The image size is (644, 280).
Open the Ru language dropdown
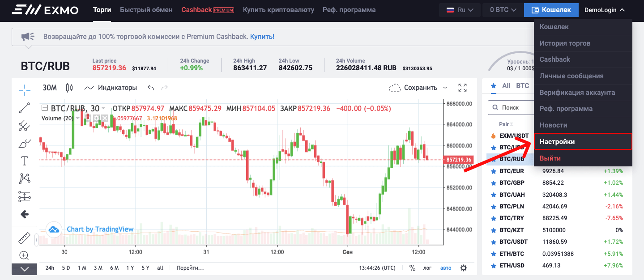coord(460,10)
